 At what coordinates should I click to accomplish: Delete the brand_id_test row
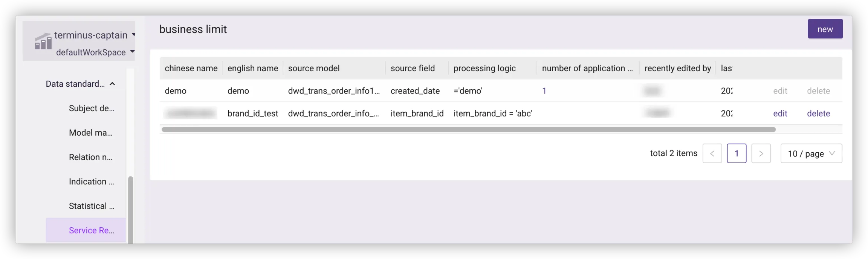click(x=818, y=113)
